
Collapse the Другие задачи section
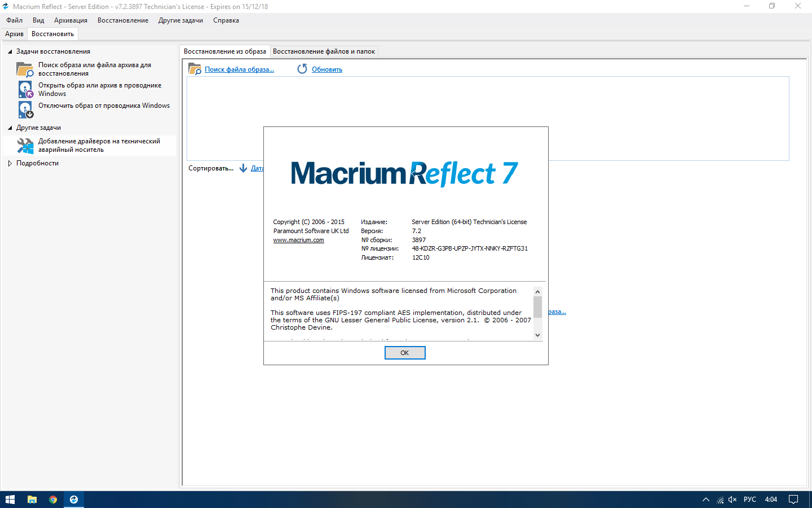pos(10,128)
